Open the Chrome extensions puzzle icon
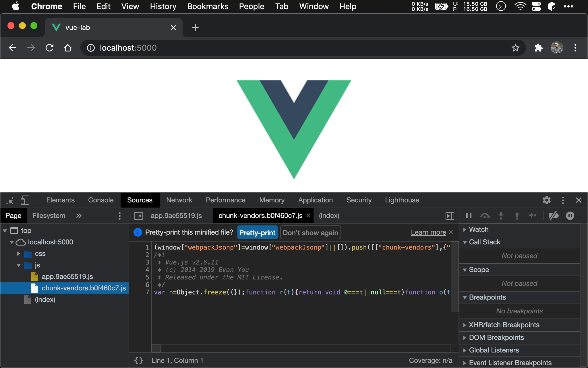Image resolution: width=588 pixels, height=368 pixels. (539, 48)
